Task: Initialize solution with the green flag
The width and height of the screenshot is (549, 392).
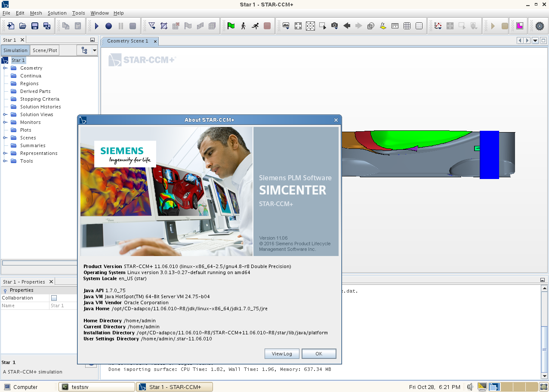Action: tap(231, 26)
